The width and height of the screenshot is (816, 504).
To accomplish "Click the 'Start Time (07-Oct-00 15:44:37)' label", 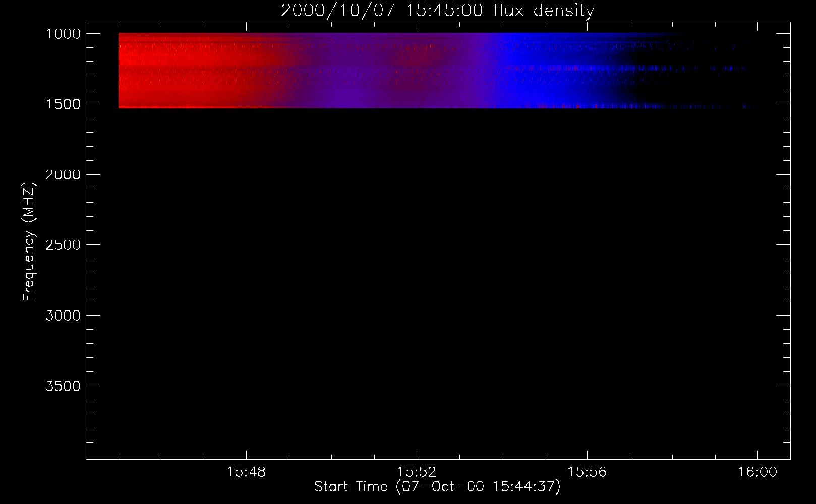I will click(437, 487).
